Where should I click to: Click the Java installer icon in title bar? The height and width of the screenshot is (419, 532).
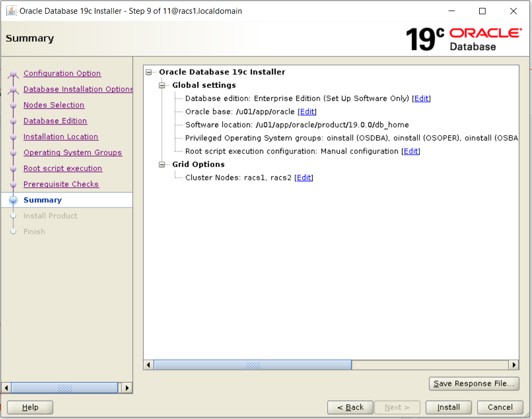click(x=11, y=11)
